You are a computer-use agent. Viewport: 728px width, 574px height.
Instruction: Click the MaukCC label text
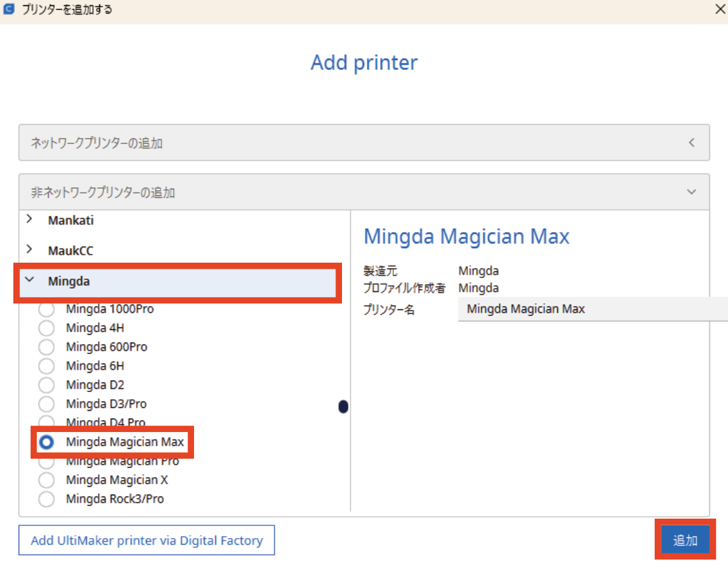coord(71,251)
